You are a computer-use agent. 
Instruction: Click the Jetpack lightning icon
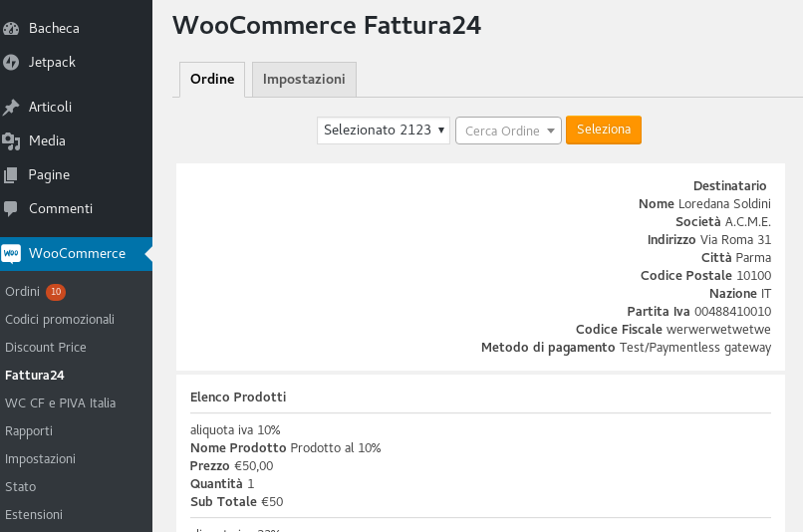tap(11, 62)
